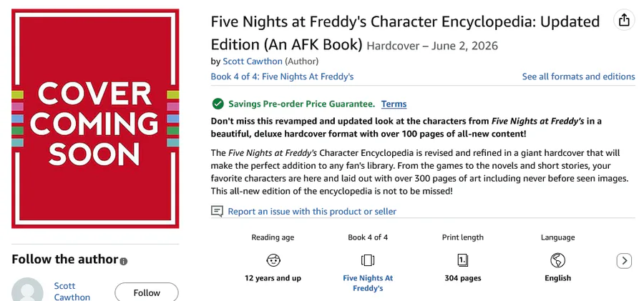Click Scott Cawthon name in Follow the author section
This screenshot has width=644, height=301.
click(72, 291)
